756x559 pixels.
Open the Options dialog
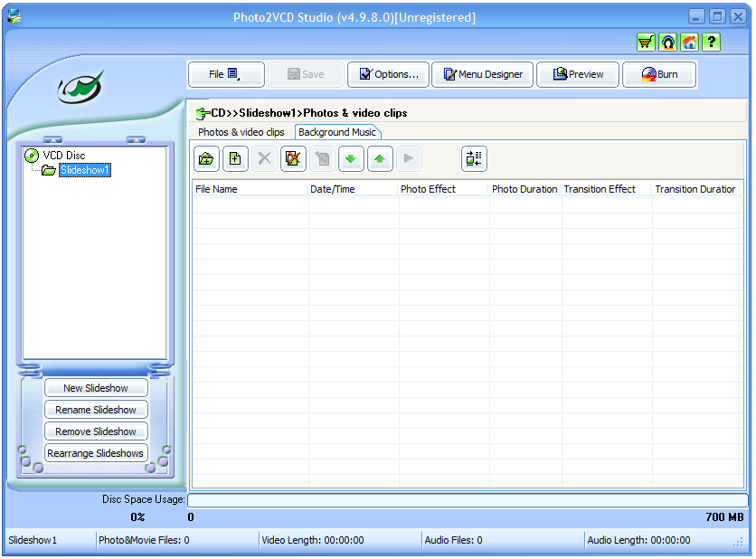[389, 74]
